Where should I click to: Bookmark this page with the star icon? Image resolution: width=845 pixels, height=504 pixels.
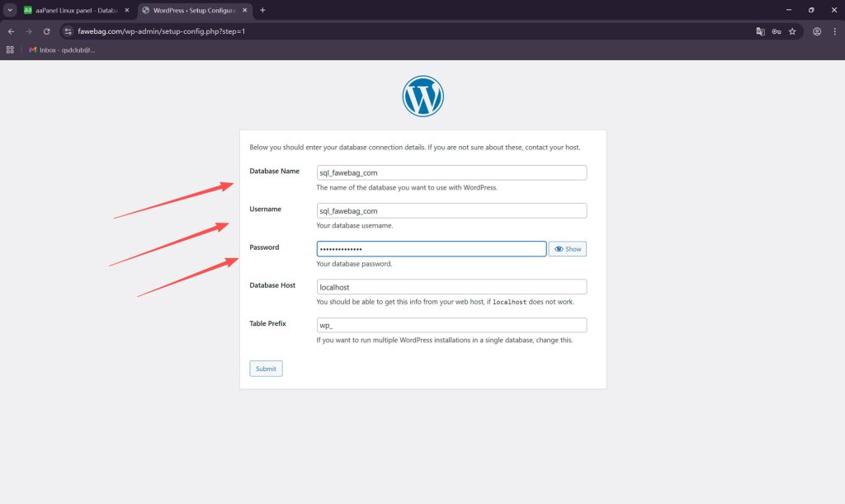tap(792, 31)
